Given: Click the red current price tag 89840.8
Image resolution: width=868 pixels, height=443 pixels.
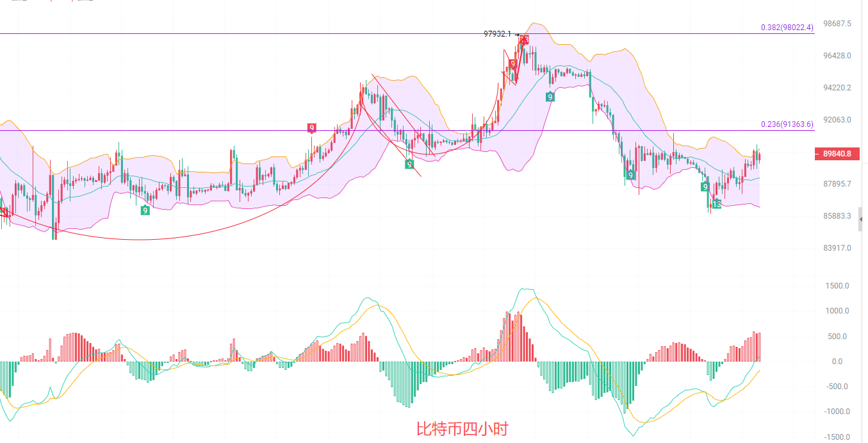Looking at the screenshot, I should click(836, 154).
